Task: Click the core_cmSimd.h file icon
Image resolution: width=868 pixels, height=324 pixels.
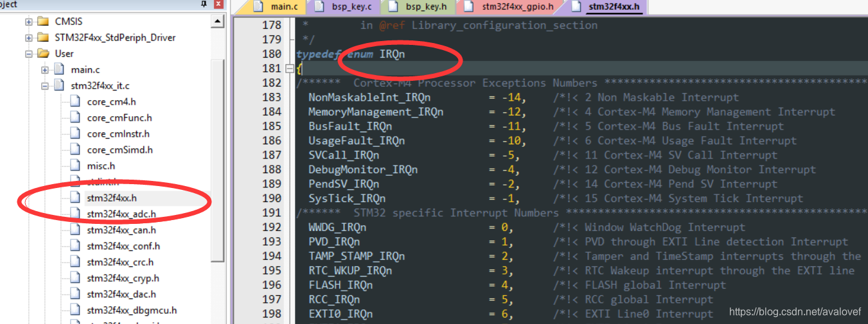Action: click(x=75, y=150)
